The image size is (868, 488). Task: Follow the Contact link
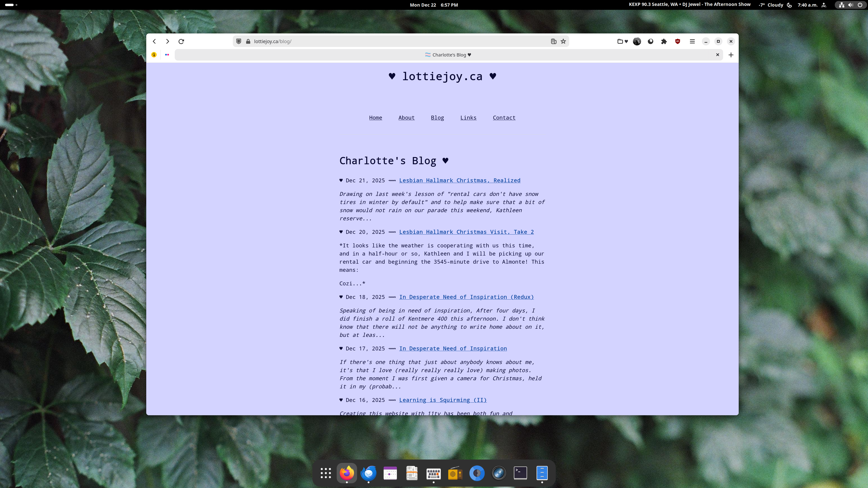coord(504,117)
